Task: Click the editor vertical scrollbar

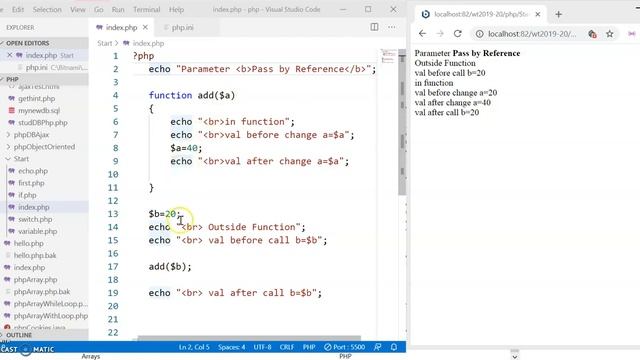Action: click(402, 122)
